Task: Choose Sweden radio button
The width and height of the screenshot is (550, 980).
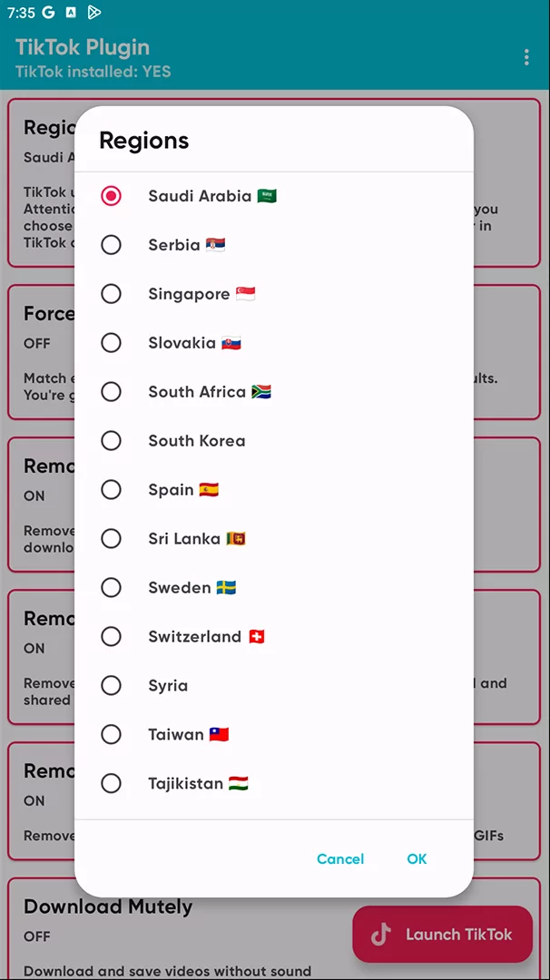Action: pos(111,588)
